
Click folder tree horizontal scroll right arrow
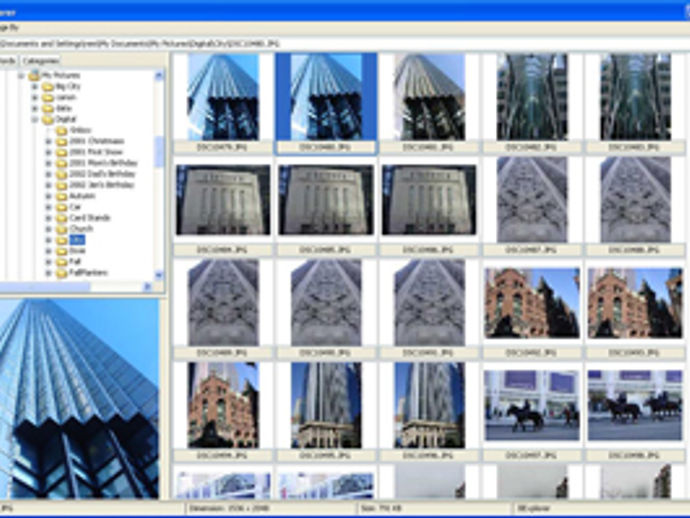click(147, 287)
